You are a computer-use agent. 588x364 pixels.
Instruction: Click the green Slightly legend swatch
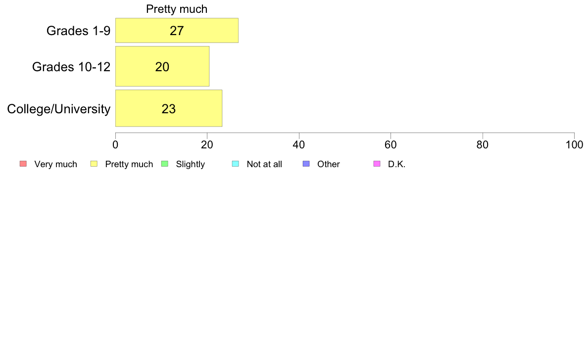165,164
